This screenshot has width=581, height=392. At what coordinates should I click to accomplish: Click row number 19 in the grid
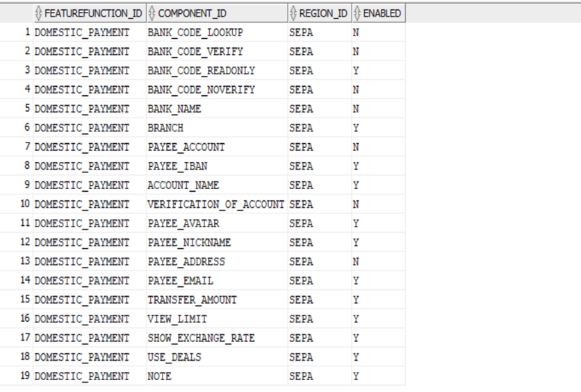click(x=25, y=376)
